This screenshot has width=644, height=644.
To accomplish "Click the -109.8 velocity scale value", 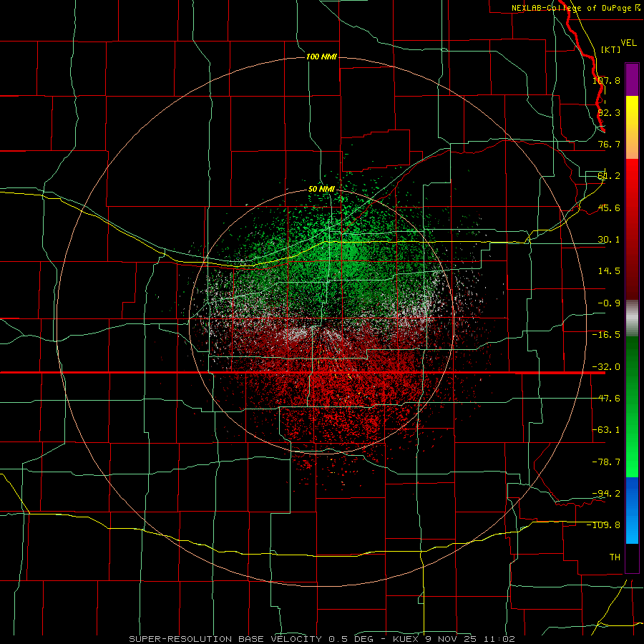I will pos(604,525).
